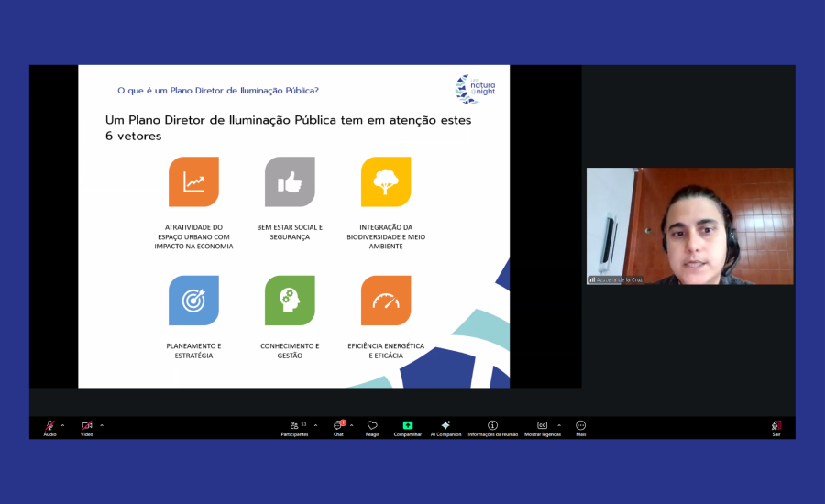Open Informações da reunião
Image resolution: width=825 pixels, height=504 pixels.
click(492, 426)
